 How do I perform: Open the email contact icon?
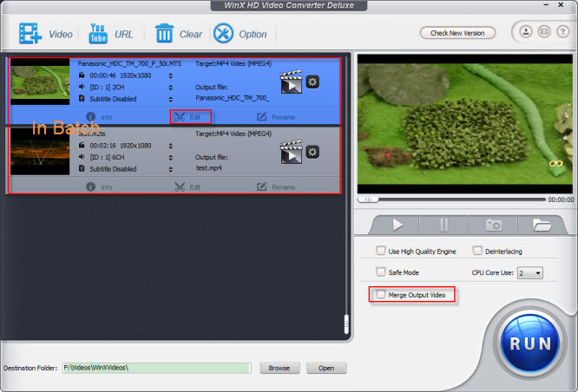click(544, 32)
